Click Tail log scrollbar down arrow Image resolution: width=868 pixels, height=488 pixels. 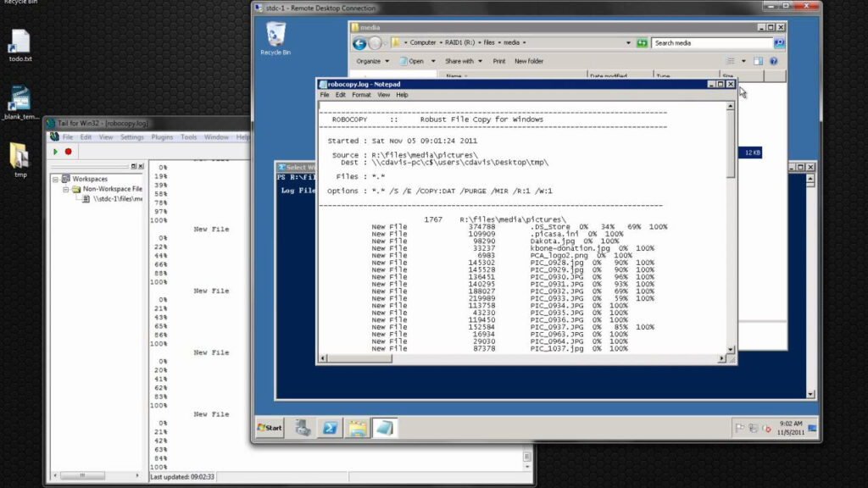tap(526, 467)
